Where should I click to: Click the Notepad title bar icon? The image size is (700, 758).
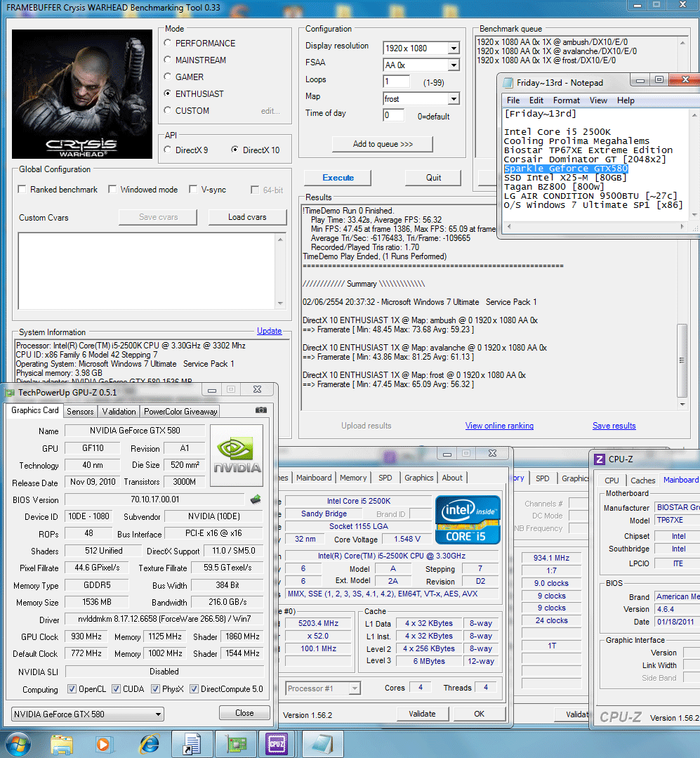[x=508, y=83]
